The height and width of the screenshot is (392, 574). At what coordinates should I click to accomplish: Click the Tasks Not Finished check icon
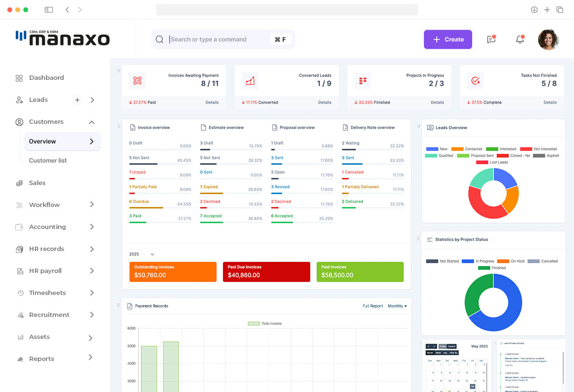(x=475, y=81)
